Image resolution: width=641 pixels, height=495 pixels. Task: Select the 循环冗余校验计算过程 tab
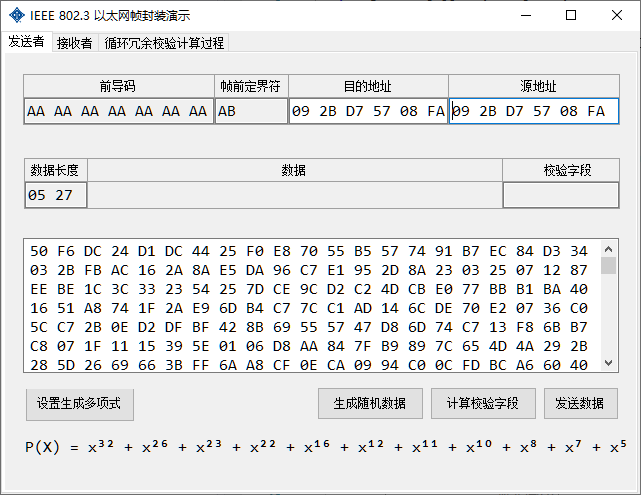[164, 43]
